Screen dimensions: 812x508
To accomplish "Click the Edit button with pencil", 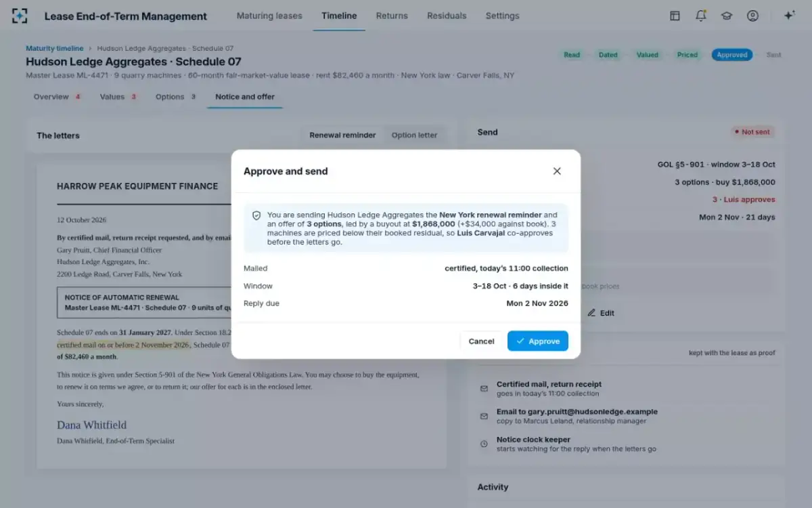I will [x=602, y=313].
